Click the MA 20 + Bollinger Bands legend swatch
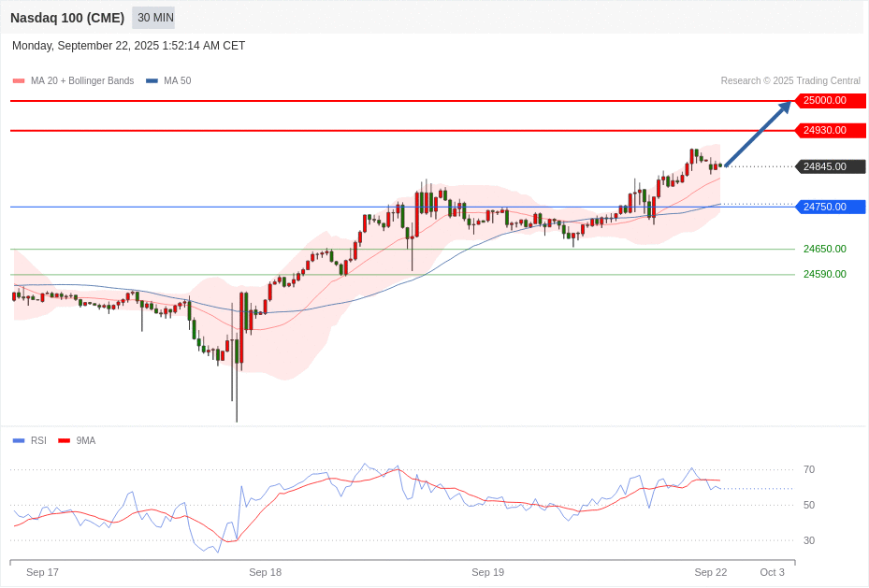 click(19, 80)
